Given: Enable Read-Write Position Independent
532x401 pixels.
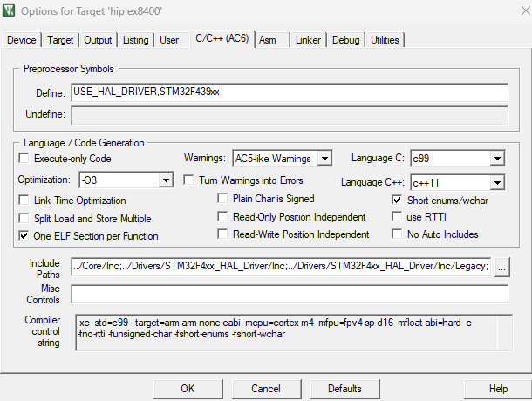Looking at the screenshot, I should [222, 234].
